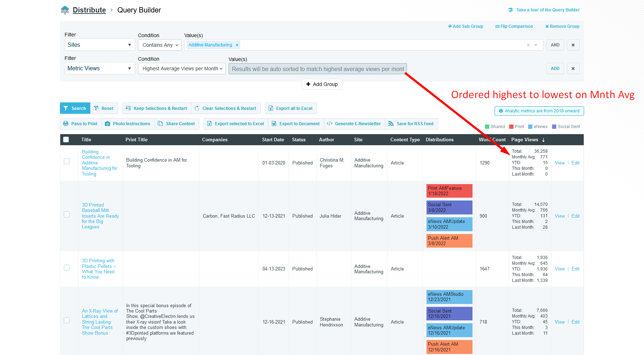Open Photo Instructions camera button

click(128, 124)
